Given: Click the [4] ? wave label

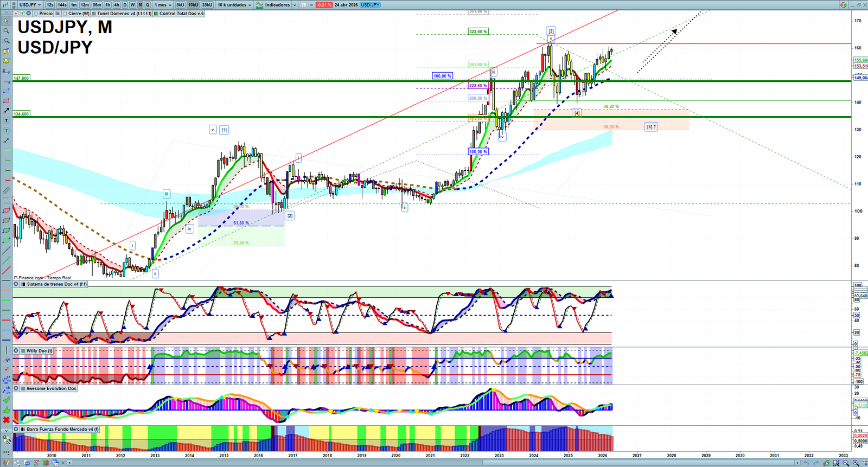Looking at the screenshot, I should (x=651, y=127).
